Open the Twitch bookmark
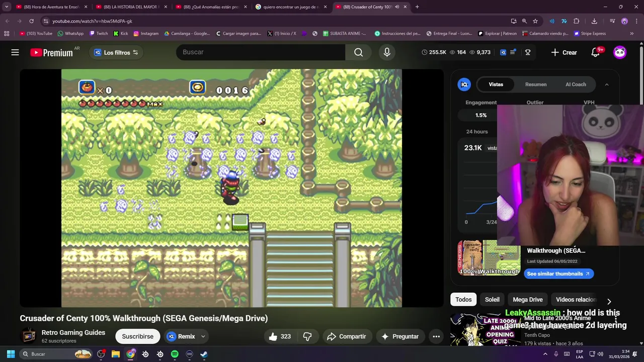The width and height of the screenshot is (644, 362). tap(99, 34)
